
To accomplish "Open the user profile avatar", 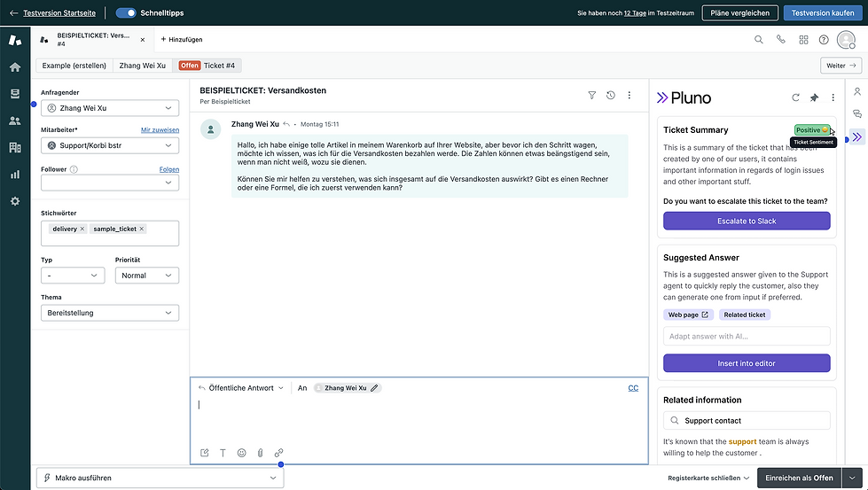I will click(x=846, y=40).
